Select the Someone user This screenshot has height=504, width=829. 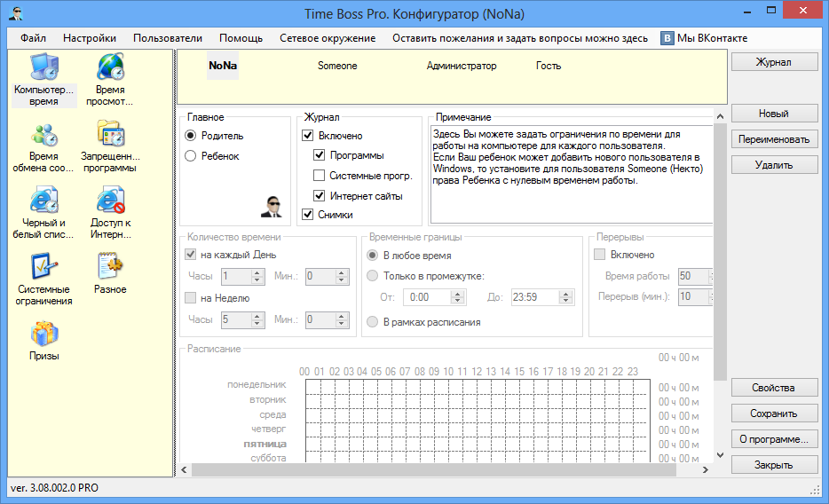click(337, 66)
